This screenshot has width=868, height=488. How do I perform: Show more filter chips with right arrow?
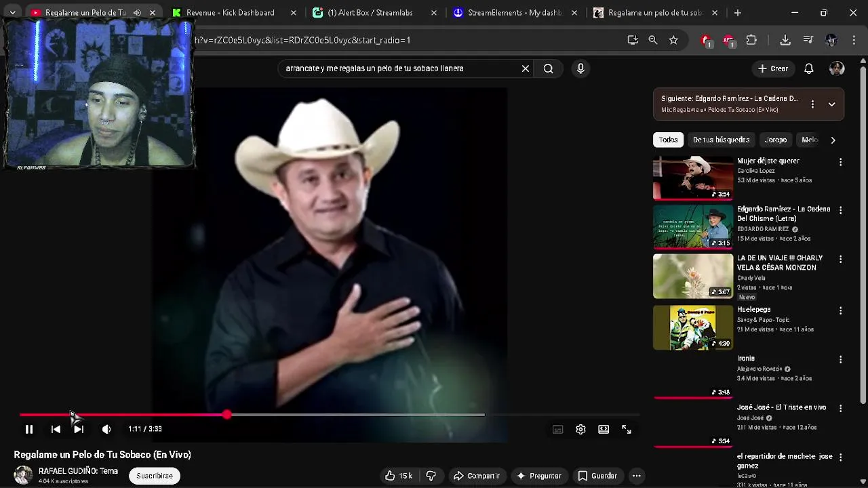(x=833, y=140)
